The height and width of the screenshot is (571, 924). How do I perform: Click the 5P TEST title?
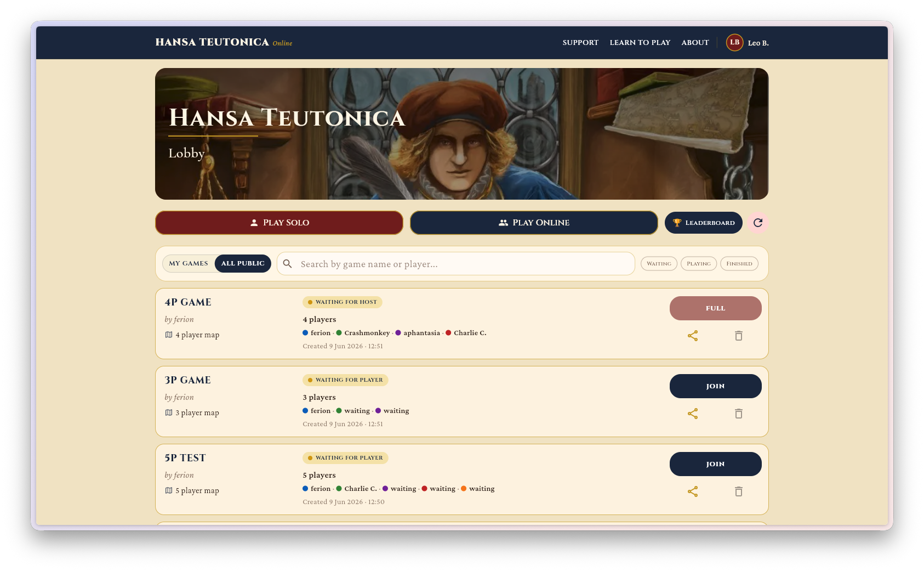point(185,458)
